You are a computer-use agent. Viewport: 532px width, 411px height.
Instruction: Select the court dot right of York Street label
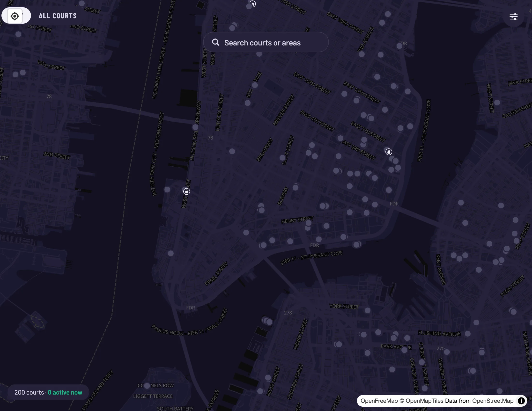pos(368,310)
